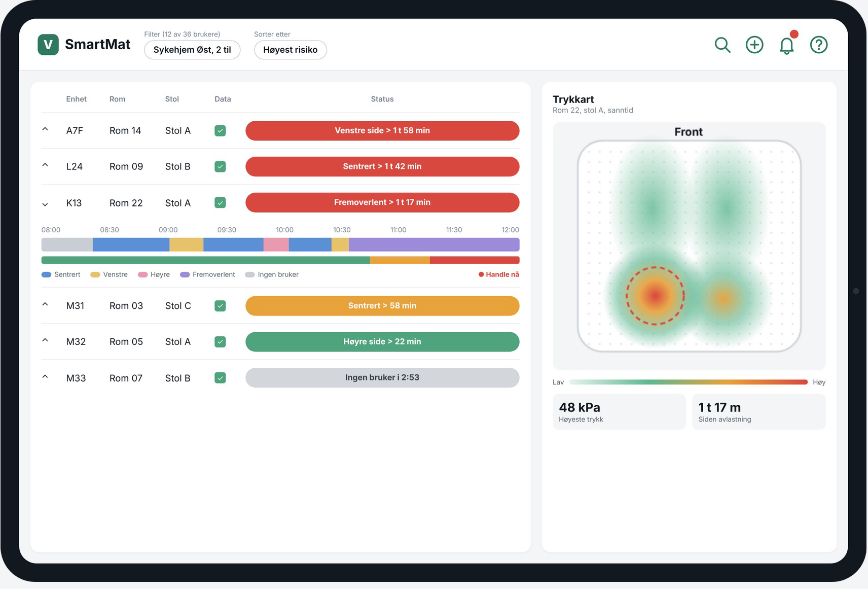Click Sentrert > 58 min status bar
The width and height of the screenshot is (868, 589).
[382, 305]
